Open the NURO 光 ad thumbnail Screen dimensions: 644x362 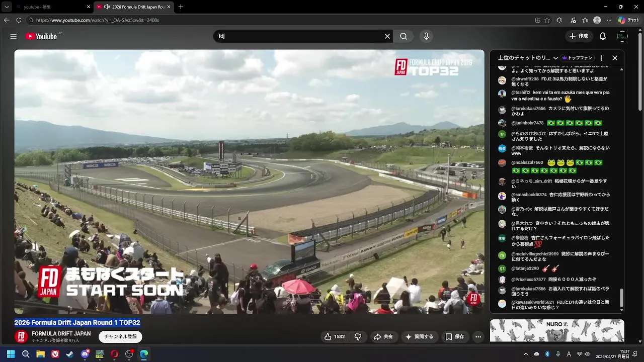pyautogui.click(x=557, y=331)
